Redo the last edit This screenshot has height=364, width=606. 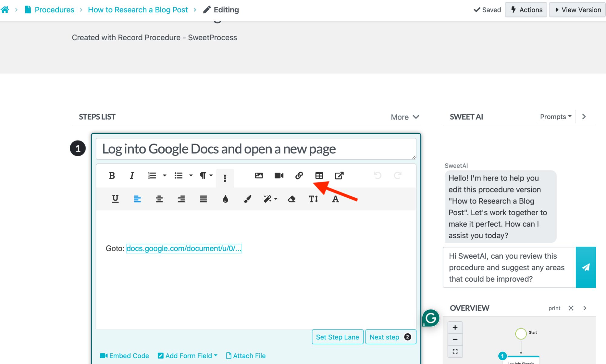point(398,175)
